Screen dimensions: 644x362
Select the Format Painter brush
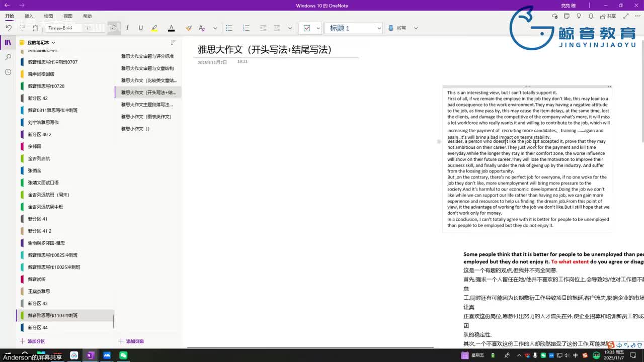click(188, 28)
